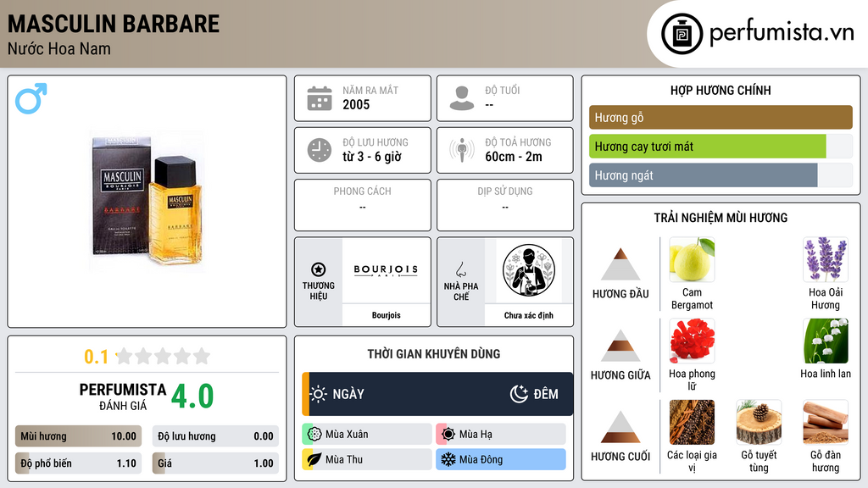Click the clock icon for Độ lưu hương
The height and width of the screenshot is (488, 868).
(320, 150)
